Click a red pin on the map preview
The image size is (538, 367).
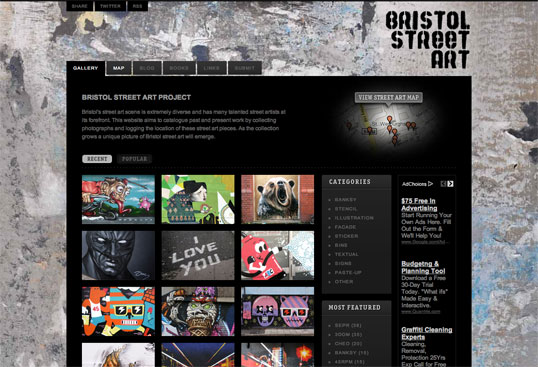(389, 119)
